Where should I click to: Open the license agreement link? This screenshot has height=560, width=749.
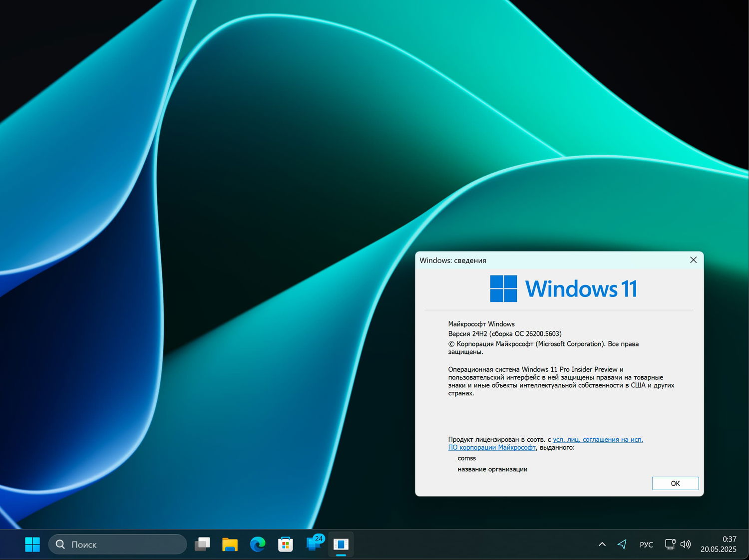(598, 439)
